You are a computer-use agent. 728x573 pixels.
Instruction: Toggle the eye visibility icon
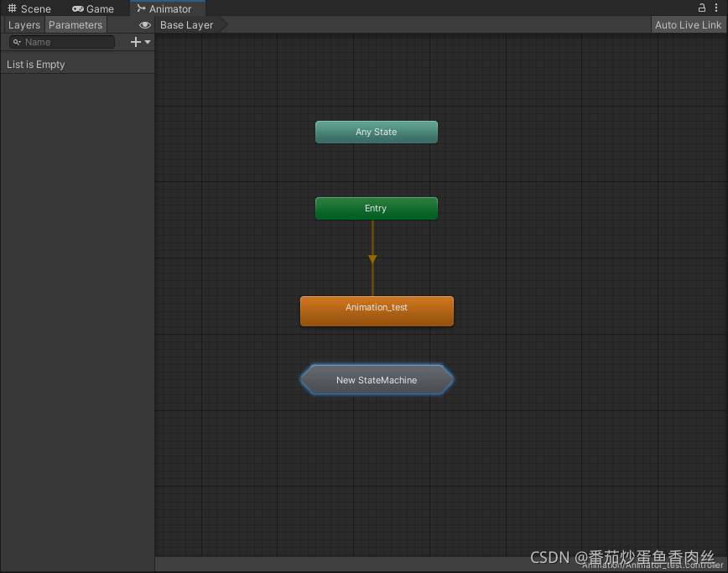pyautogui.click(x=145, y=25)
